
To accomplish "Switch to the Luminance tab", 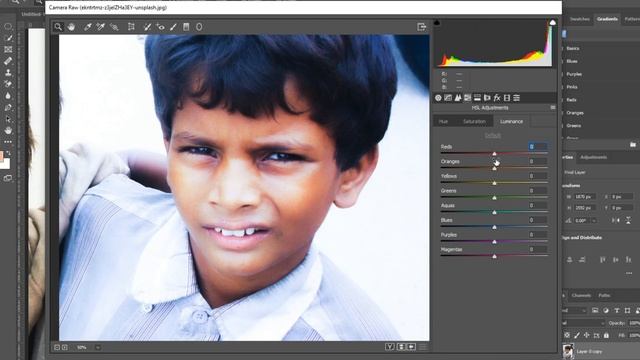I will [511, 122].
